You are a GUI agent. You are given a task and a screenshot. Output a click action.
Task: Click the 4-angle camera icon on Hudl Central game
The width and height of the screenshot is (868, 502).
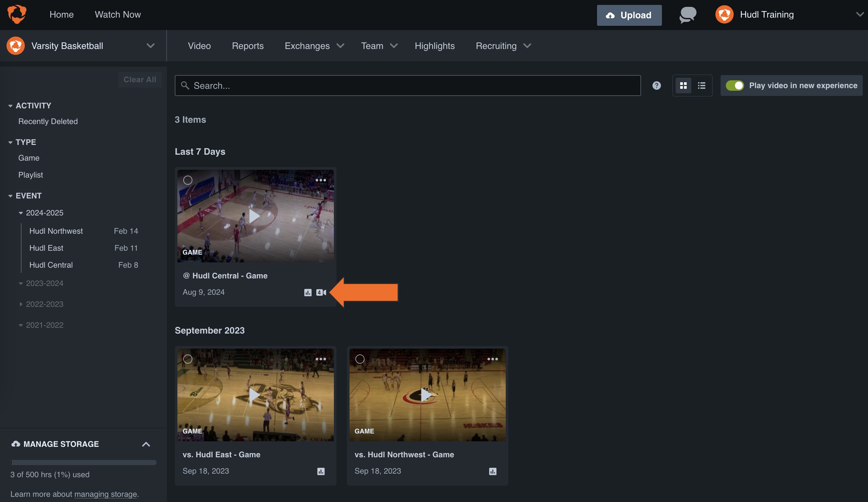click(321, 292)
